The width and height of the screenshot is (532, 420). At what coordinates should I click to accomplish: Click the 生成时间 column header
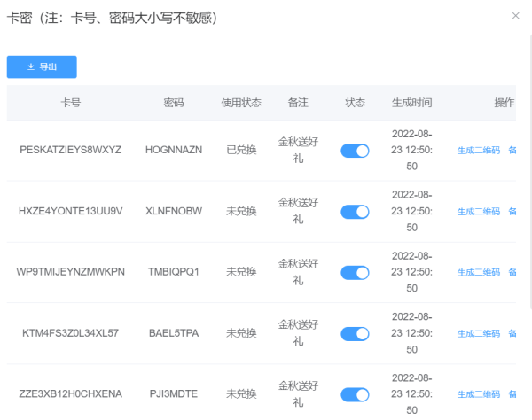point(411,103)
